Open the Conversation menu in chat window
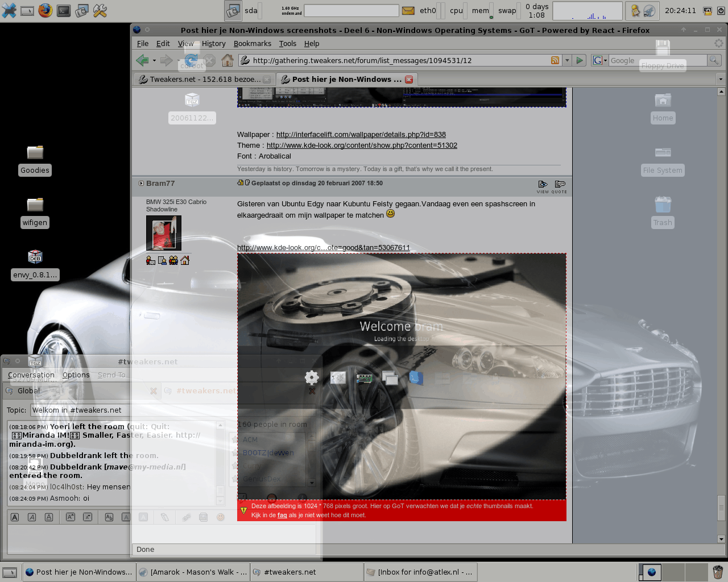This screenshot has width=728, height=582. click(31, 375)
